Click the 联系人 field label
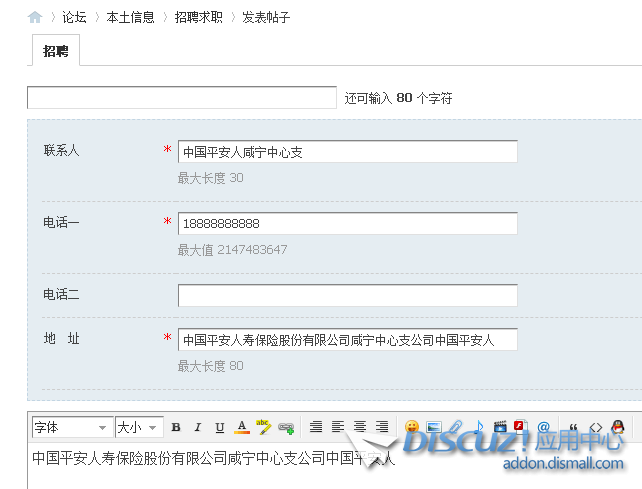 61,150
